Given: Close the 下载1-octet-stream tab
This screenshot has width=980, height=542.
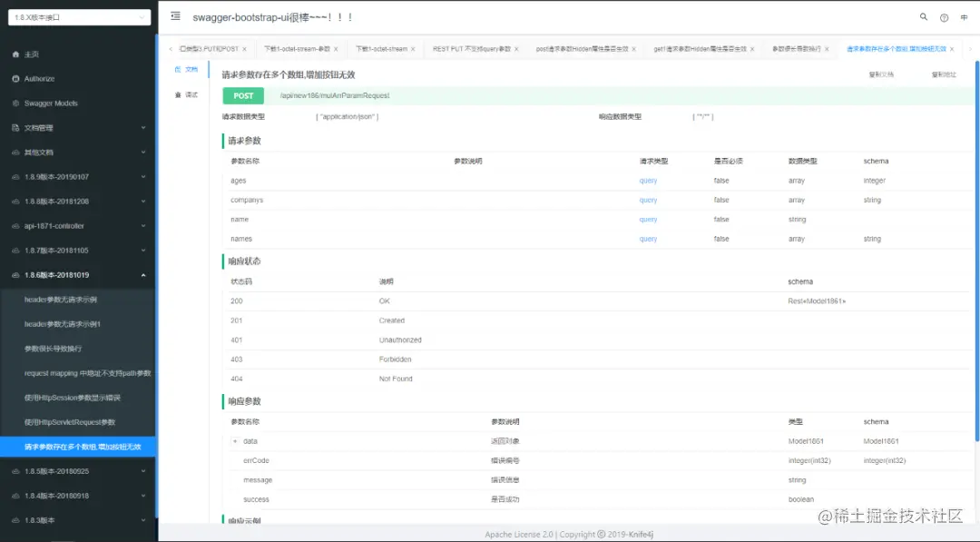Looking at the screenshot, I should (413, 49).
